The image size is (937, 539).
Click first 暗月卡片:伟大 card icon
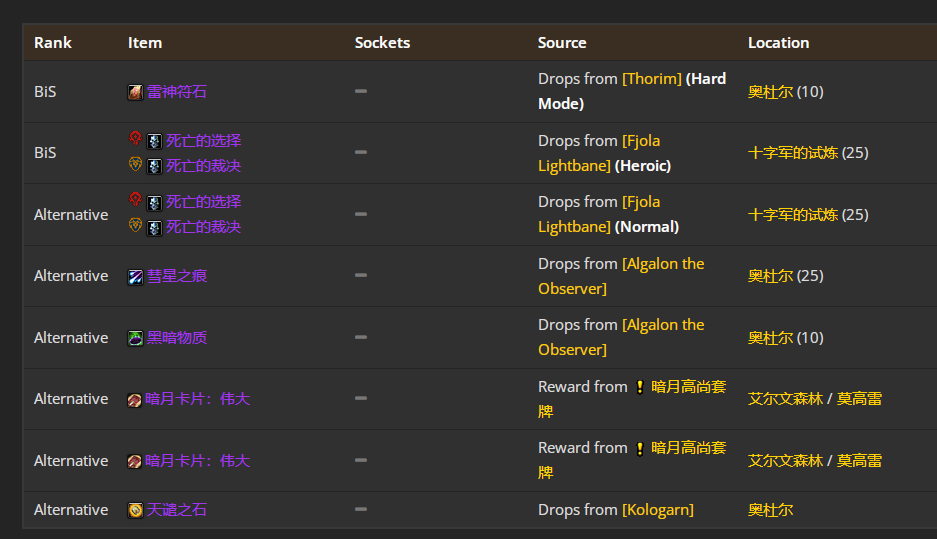134,400
